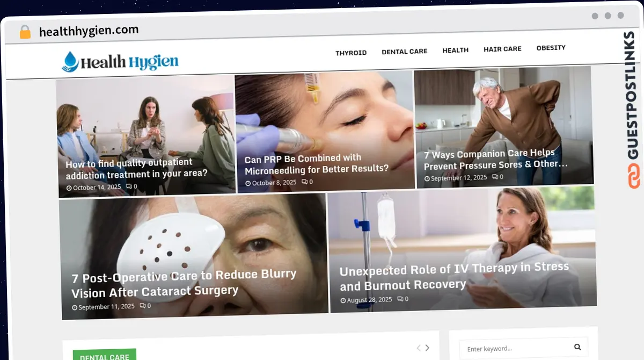
Task: Click clock icon next to October 8, 2025
Action: (248, 183)
